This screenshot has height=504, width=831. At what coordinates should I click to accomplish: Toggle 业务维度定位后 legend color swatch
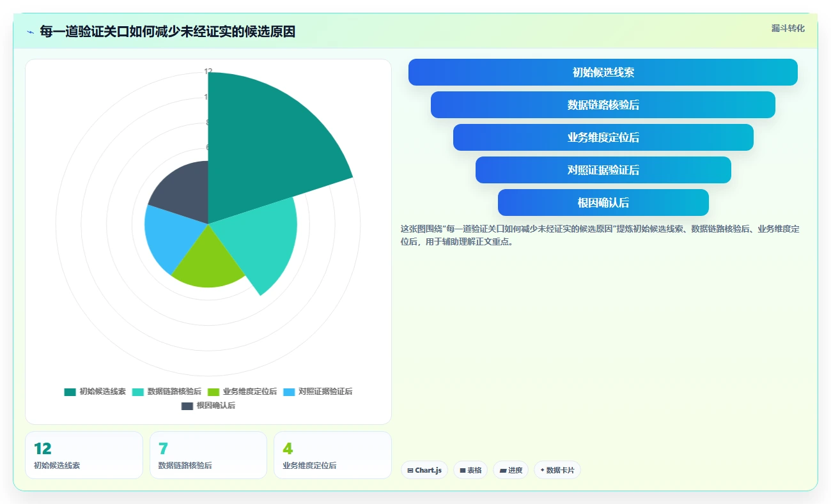214,392
